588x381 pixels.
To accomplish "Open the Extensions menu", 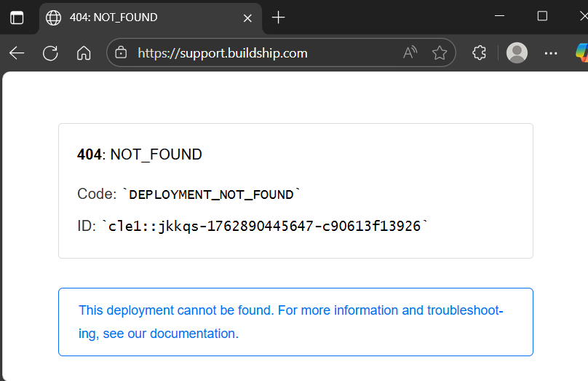I will coord(479,52).
